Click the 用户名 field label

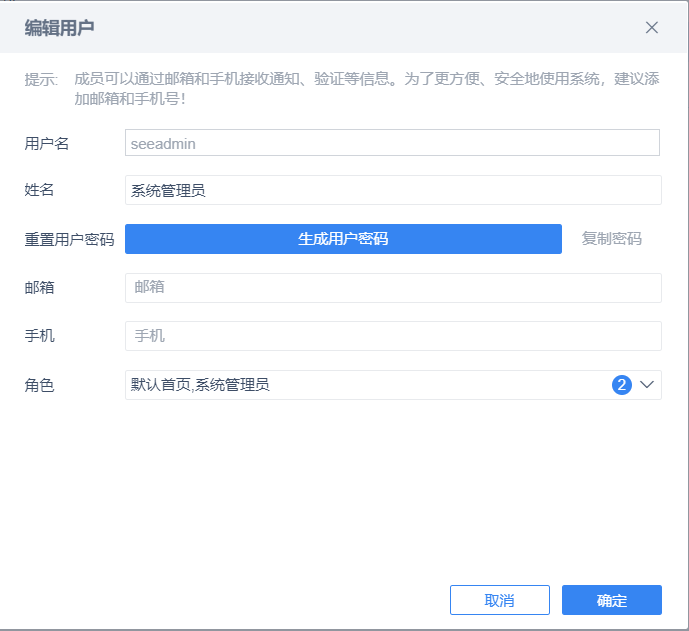(47, 143)
